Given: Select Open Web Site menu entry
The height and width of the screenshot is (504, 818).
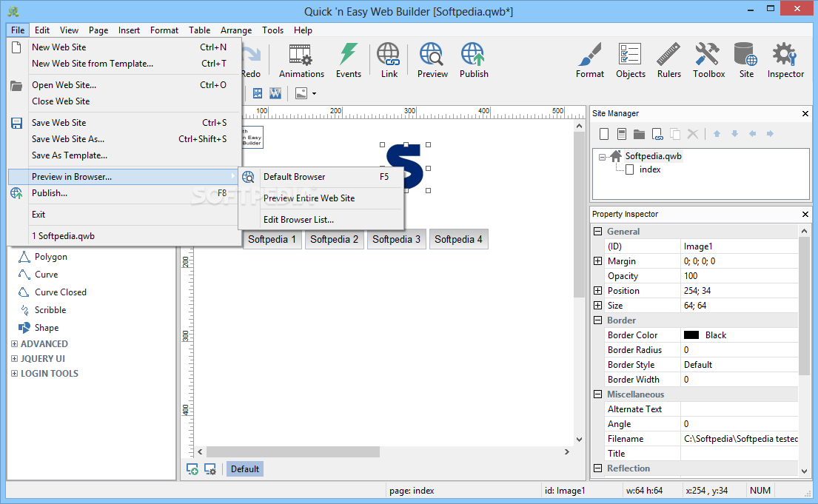Looking at the screenshot, I should coord(124,85).
